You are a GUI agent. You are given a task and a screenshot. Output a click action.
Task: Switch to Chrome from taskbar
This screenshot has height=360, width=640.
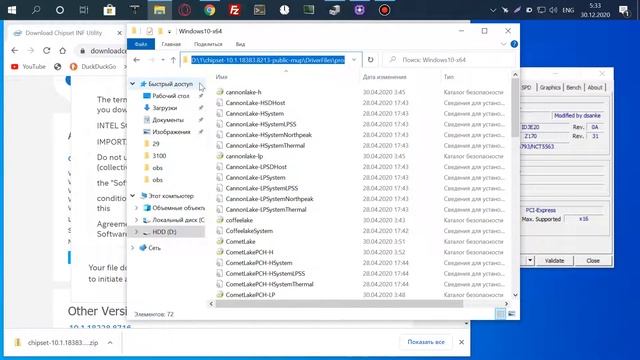210,10
